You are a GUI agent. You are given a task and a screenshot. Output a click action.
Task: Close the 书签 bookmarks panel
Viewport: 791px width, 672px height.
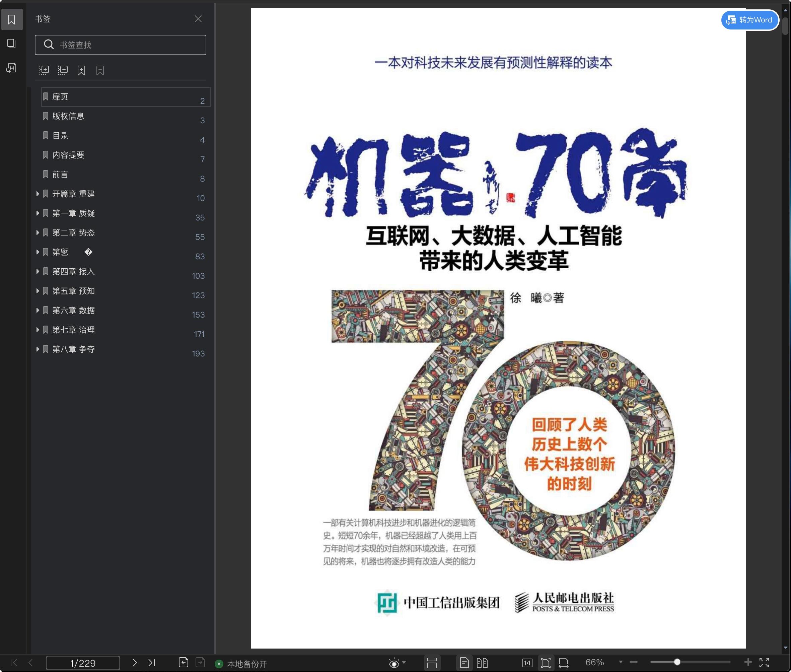point(198,19)
